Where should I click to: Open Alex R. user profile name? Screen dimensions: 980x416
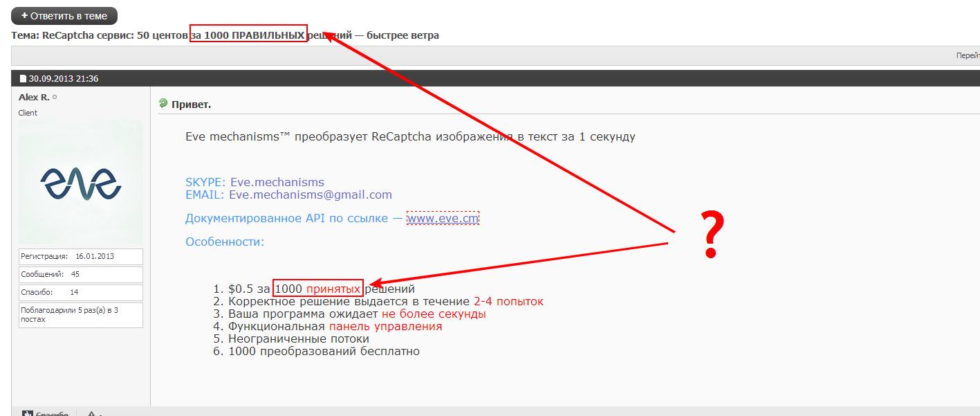(34, 98)
